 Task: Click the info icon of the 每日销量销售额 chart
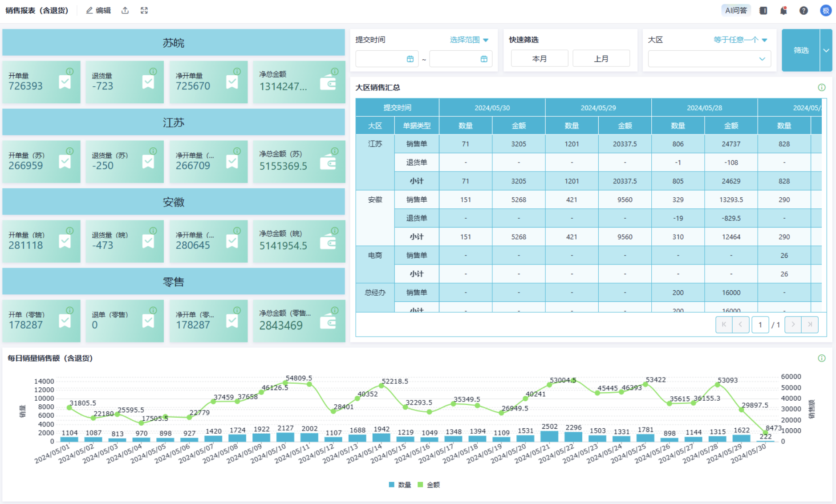[822, 358]
